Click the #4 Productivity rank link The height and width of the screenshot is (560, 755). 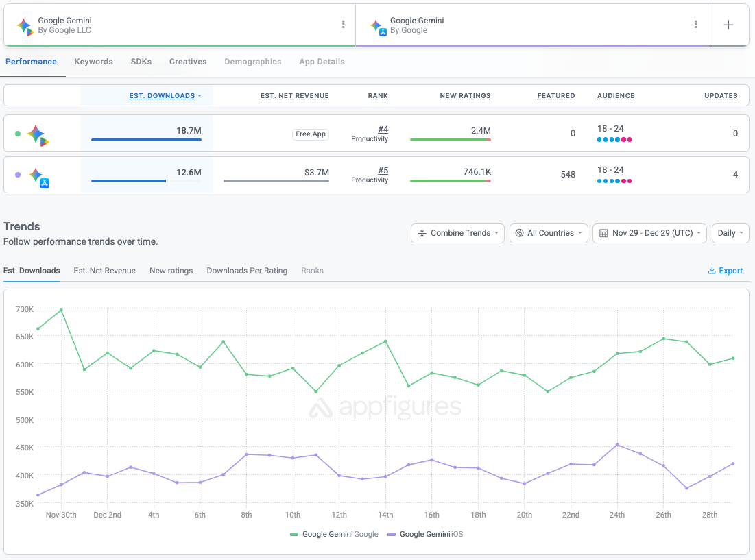tap(383, 130)
